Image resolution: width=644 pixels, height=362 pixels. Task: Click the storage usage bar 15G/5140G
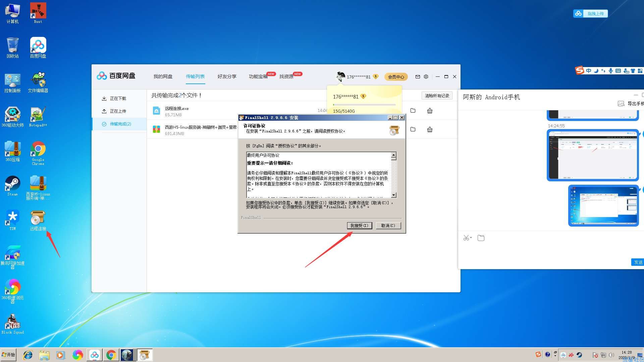click(364, 105)
